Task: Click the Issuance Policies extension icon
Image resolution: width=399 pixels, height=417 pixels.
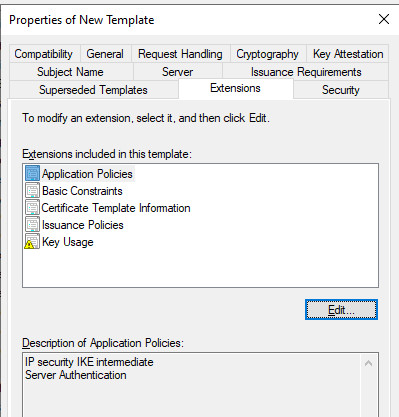Action: click(x=32, y=225)
